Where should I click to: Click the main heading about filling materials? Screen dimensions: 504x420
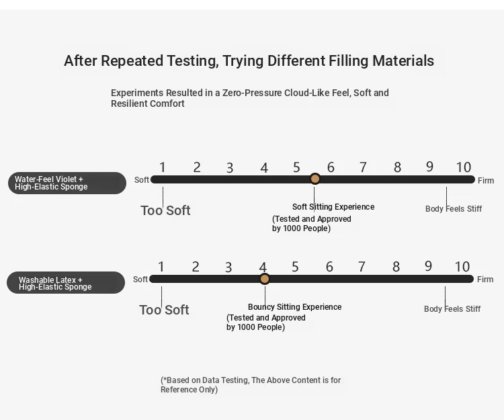(249, 60)
